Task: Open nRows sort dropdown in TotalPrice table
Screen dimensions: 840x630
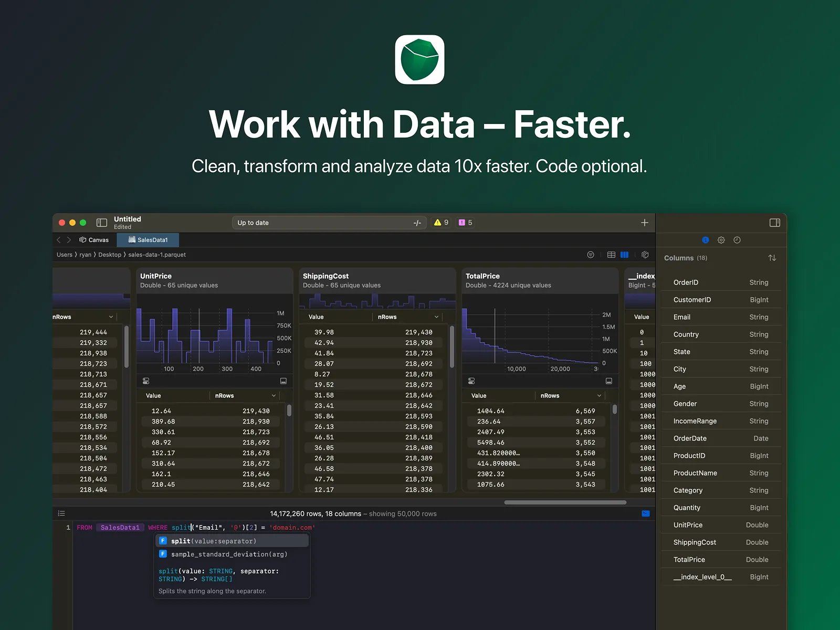Action: click(599, 396)
